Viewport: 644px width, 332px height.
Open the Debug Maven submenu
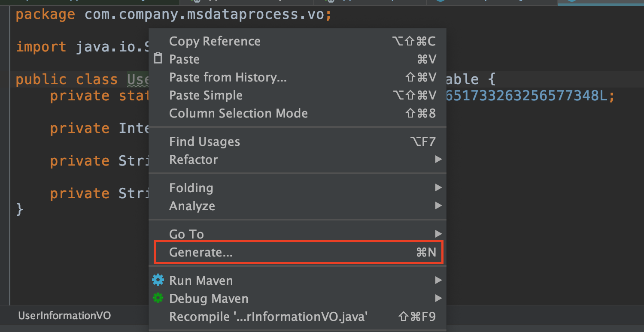pos(438,298)
